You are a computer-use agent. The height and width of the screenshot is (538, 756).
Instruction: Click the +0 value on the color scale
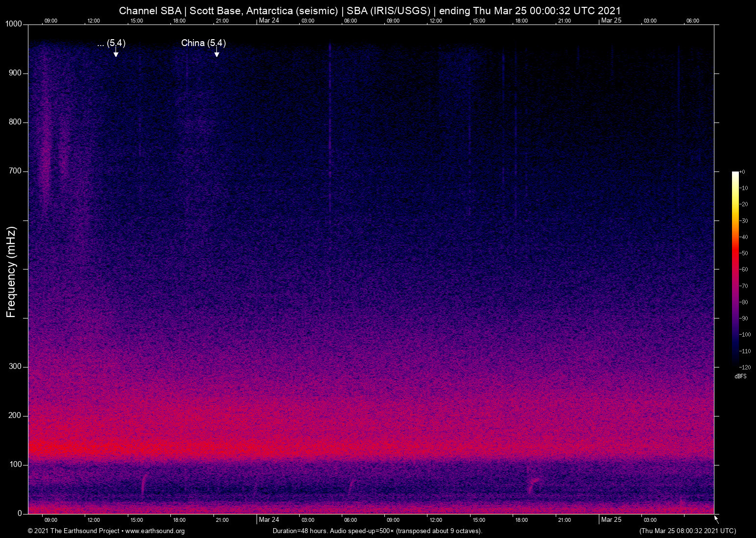pos(742,172)
